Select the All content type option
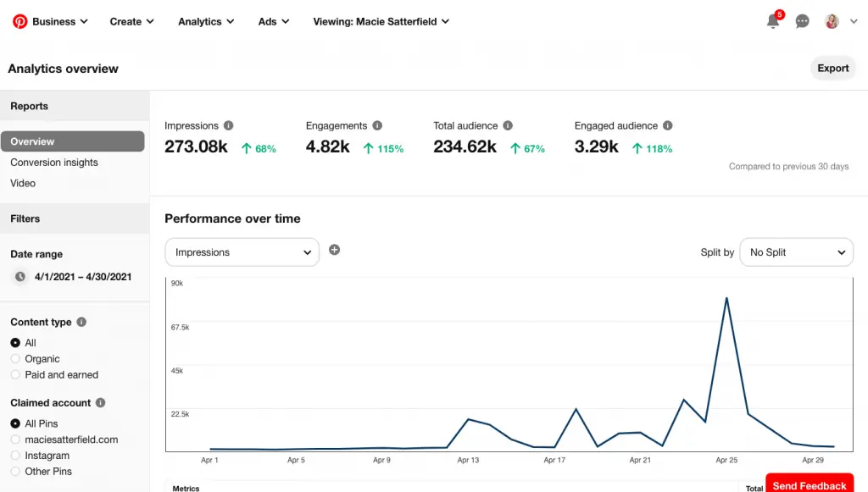The width and height of the screenshot is (868, 492). point(15,343)
